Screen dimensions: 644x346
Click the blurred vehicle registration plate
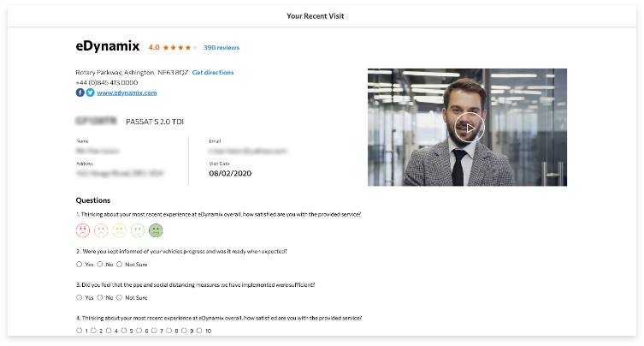97,121
